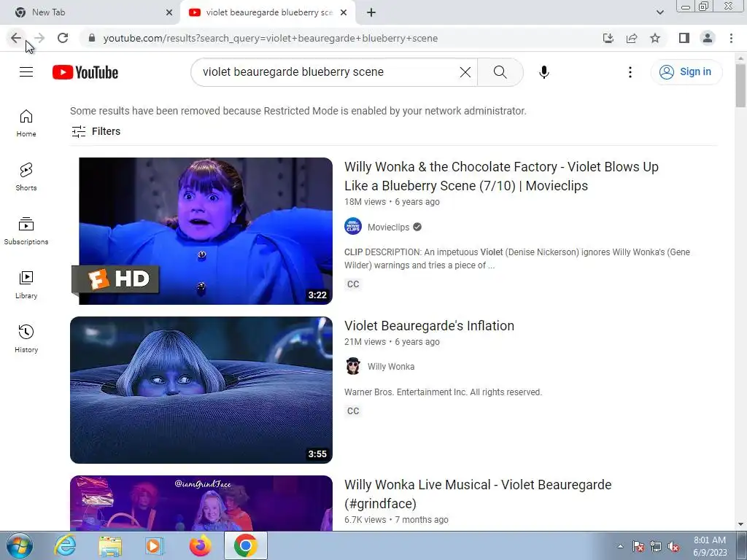Click the '21M views' text
This screenshot has width=747, height=560.
pos(365,342)
